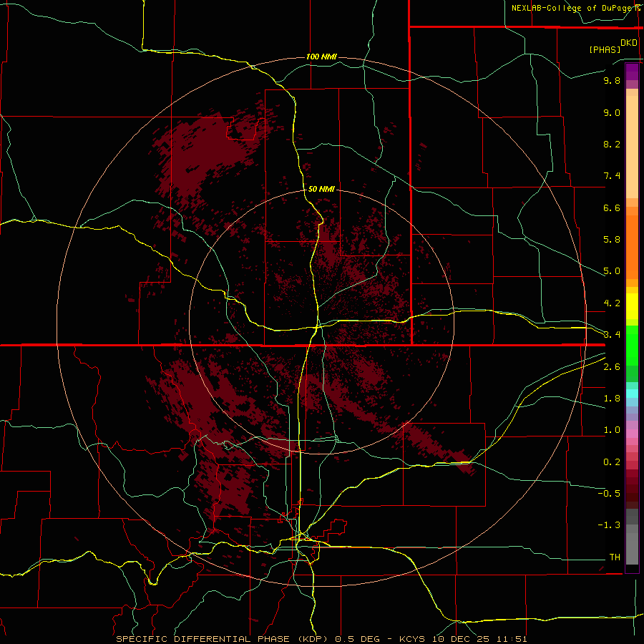Pick the cyan segment of the color bar

click(632, 394)
